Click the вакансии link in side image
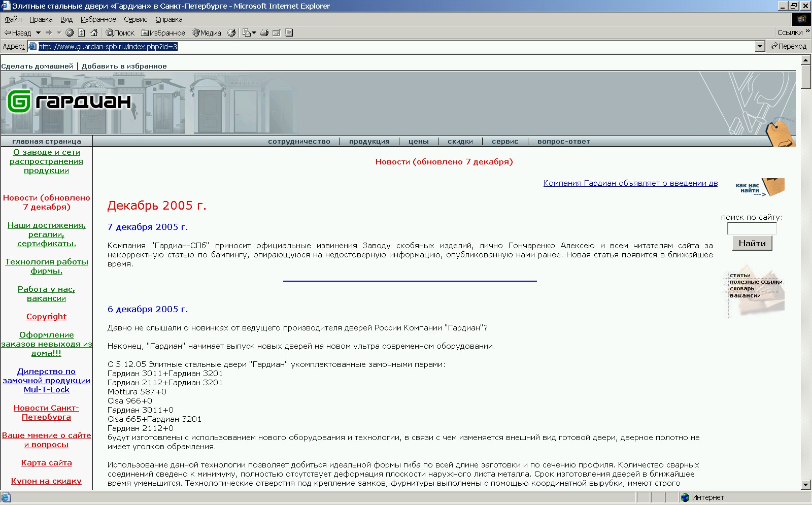 pyautogui.click(x=745, y=295)
